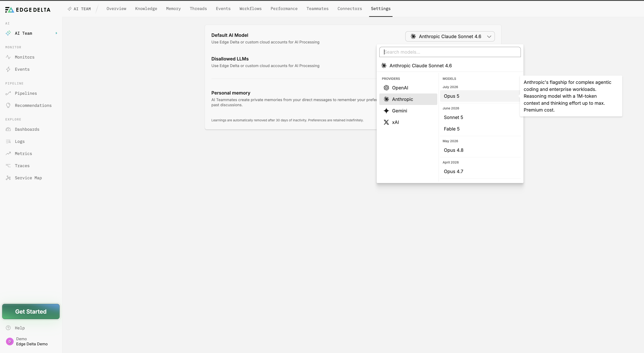Click the Gemini provider star icon
Viewport: 644px width, 353px height.
386,111
